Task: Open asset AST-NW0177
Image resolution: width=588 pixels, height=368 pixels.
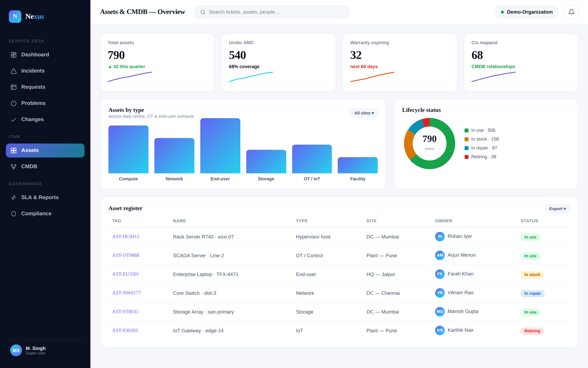Action: pyautogui.click(x=126, y=293)
